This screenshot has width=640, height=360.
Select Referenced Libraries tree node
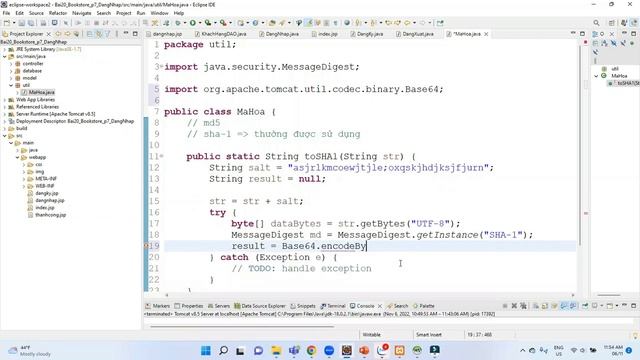[x=33, y=107]
